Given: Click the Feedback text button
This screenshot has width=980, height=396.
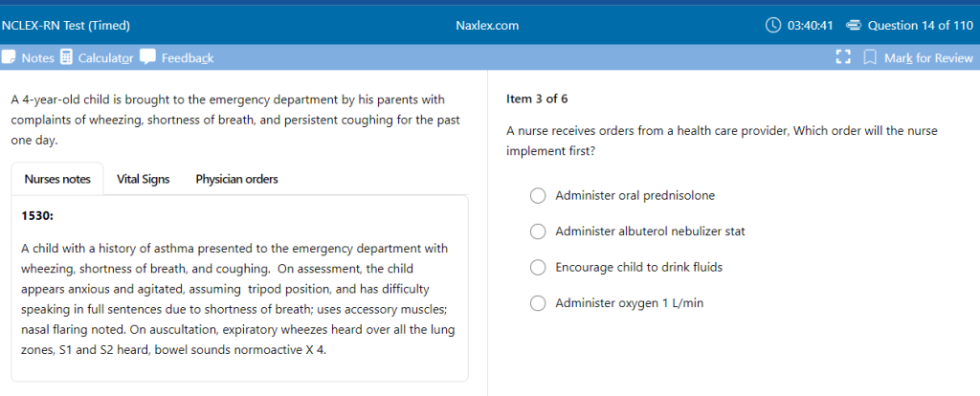Looking at the screenshot, I should pos(188,58).
